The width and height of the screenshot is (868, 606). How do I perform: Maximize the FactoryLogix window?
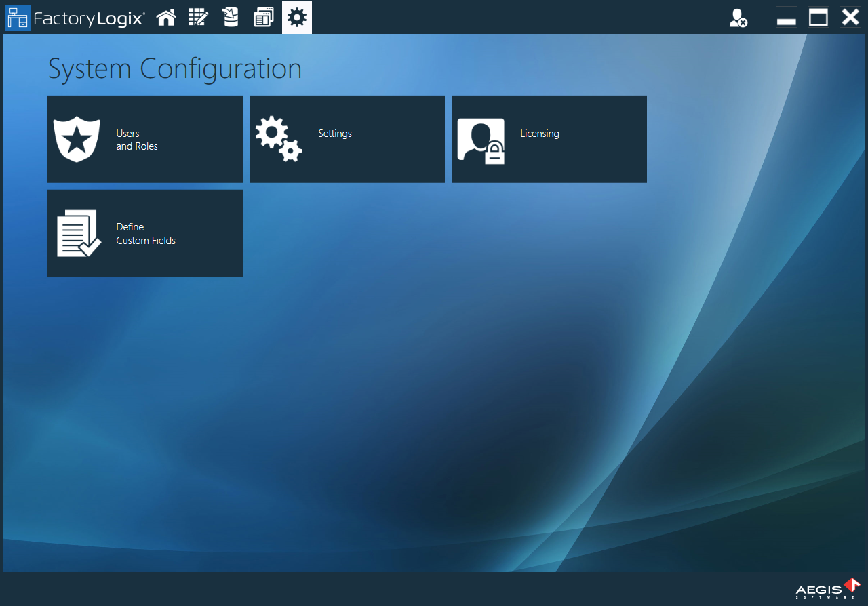(818, 18)
